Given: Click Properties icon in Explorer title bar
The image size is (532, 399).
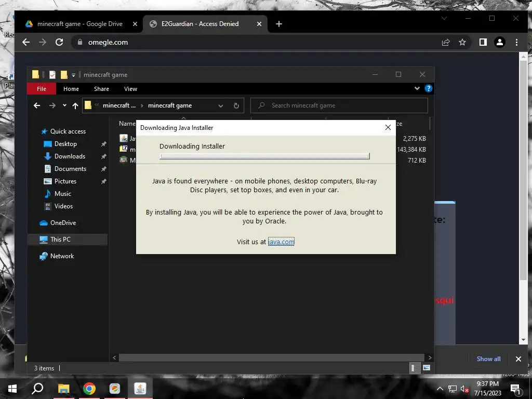Looking at the screenshot, I should tap(52, 75).
